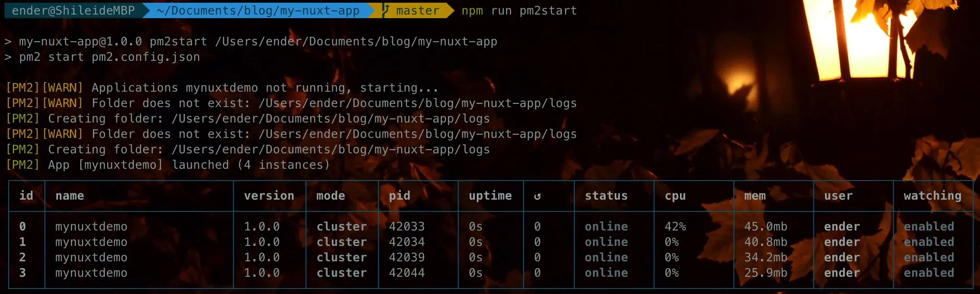
Task: Click the second 'Creating folder' log line
Action: [x=247, y=149]
